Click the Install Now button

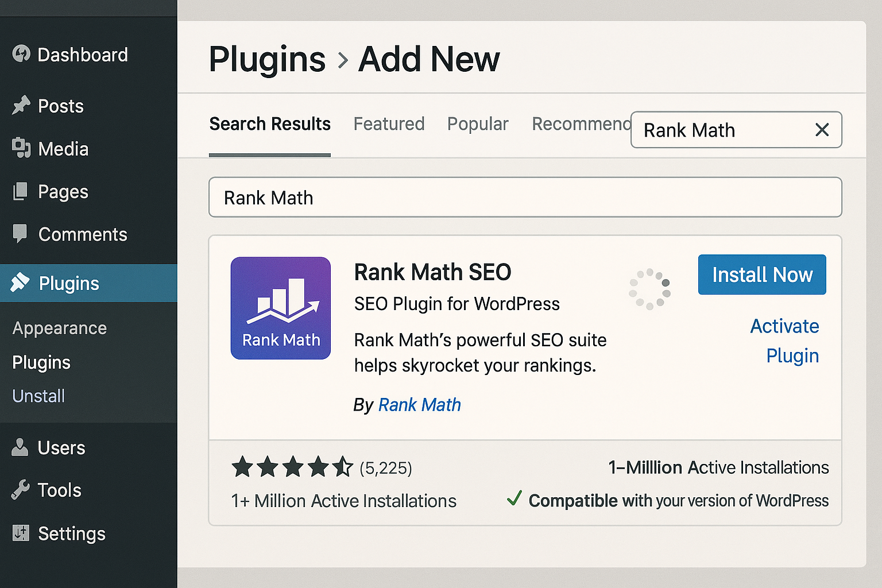coord(762,274)
